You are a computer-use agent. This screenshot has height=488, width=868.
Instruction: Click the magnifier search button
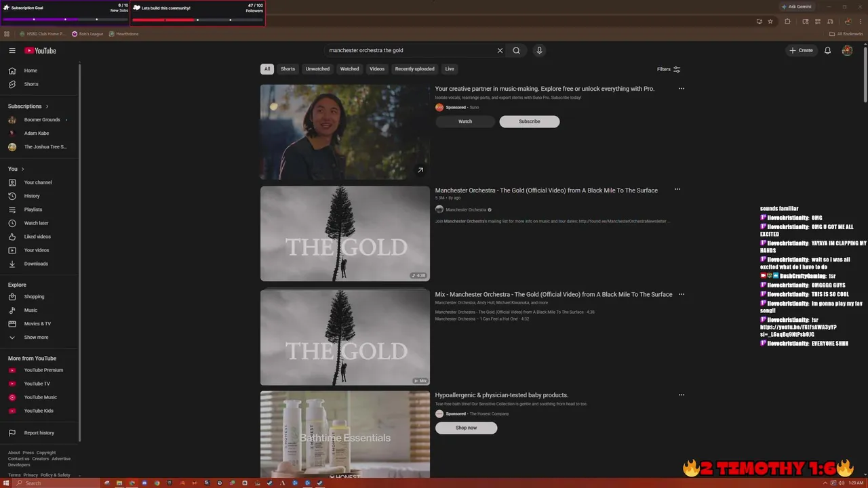click(x=516, y=50)
